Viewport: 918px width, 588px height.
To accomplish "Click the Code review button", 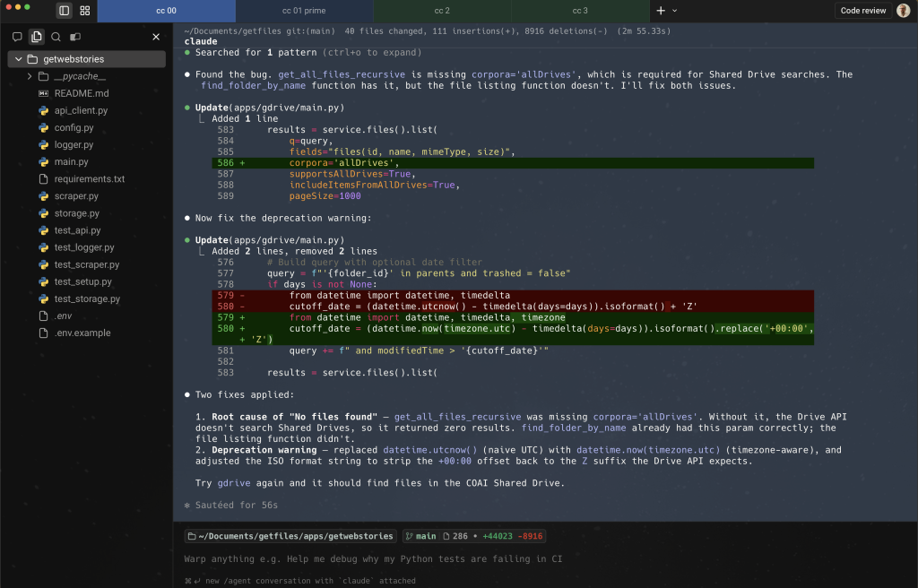I will [x=862, y=11].
